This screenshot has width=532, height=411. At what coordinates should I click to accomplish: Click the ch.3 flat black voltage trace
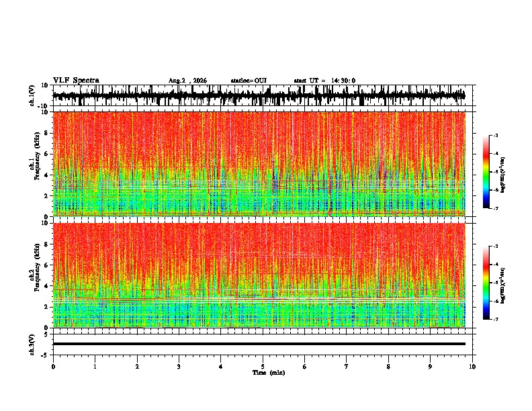259,344
